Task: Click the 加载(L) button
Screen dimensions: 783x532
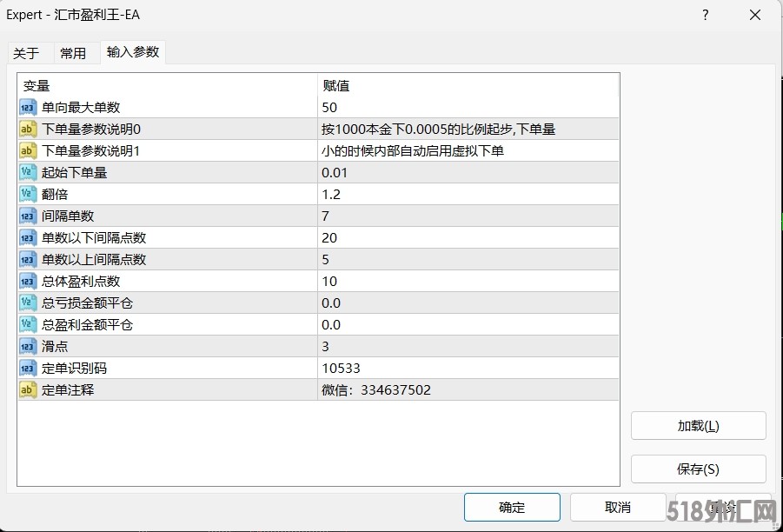Action: click(698, 426)
